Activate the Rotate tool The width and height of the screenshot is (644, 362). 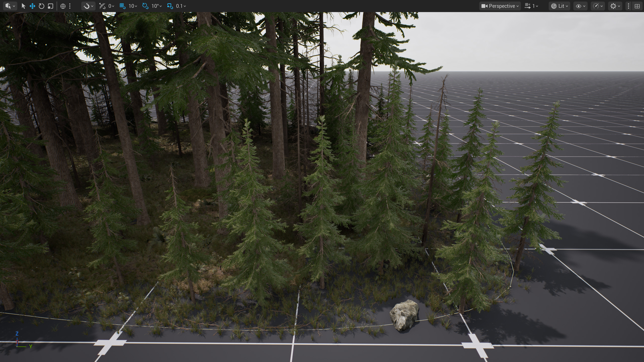click(42, 6)
